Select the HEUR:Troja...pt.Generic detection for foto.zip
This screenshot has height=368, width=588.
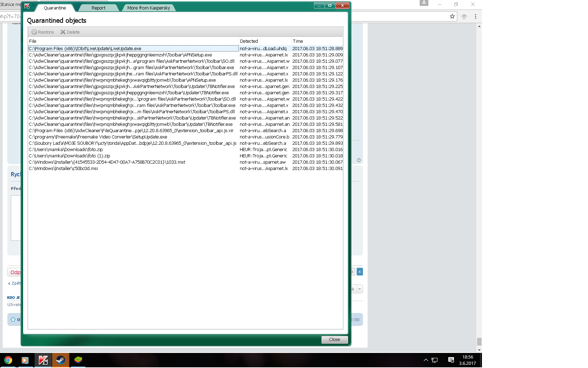tap(264, 150)
